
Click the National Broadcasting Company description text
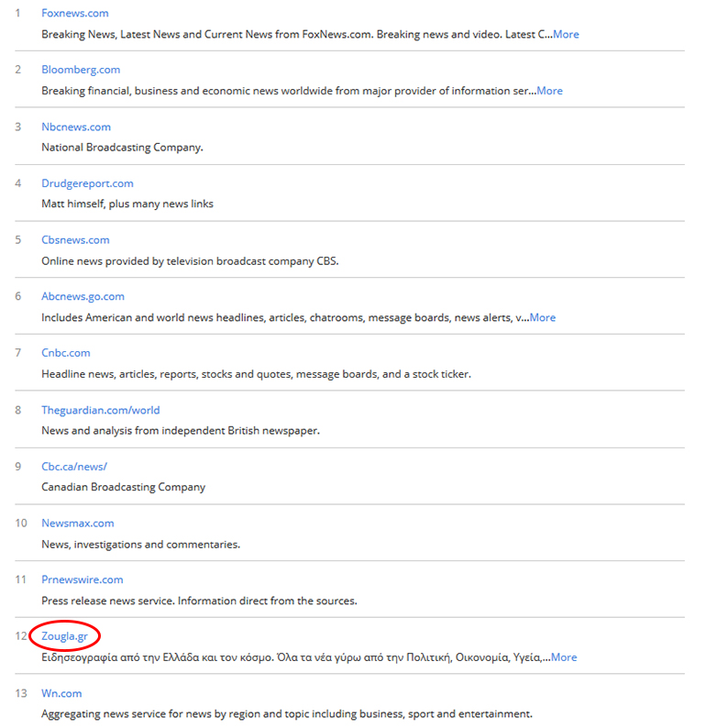pyautogui.click(x=122, y=147)
